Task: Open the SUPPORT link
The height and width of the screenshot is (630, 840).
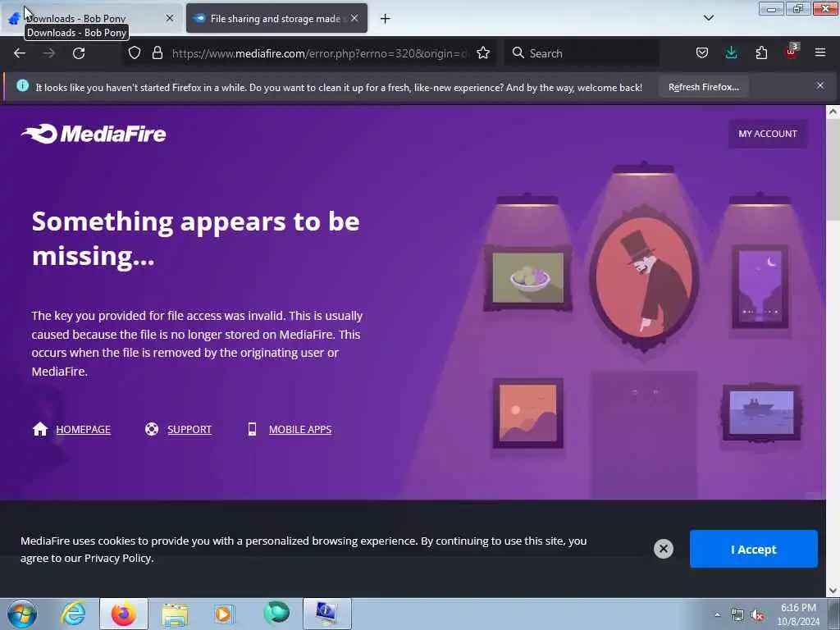Action: (x=189, y=429)
